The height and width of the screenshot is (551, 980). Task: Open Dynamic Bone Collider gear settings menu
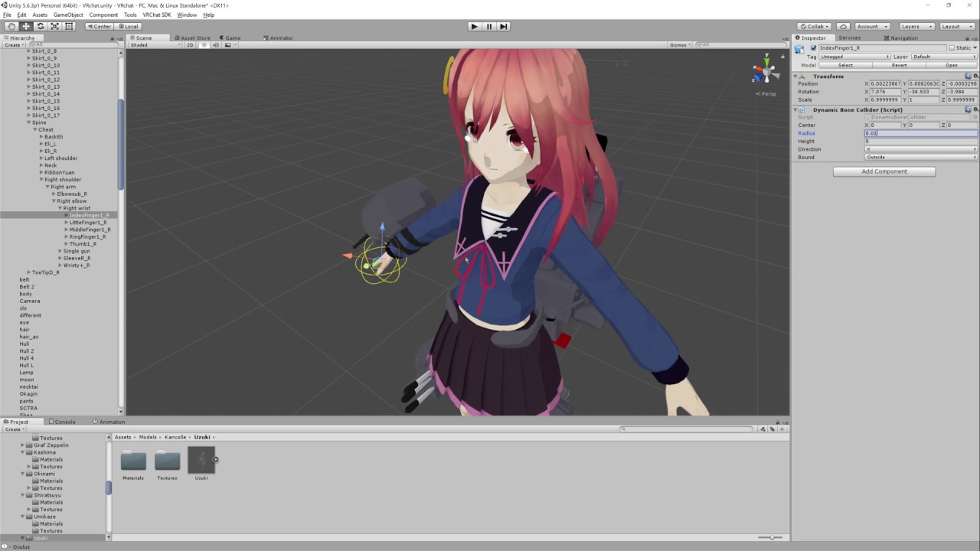975,109
